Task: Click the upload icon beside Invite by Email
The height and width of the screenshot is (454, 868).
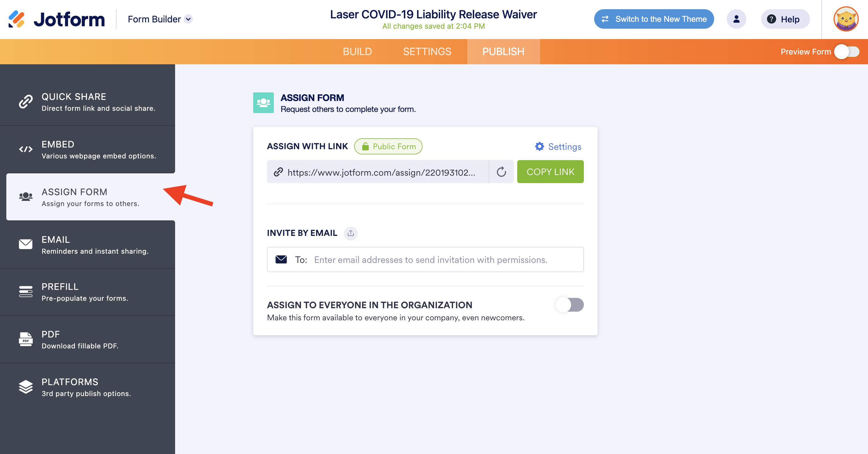Action: [350, 233]
